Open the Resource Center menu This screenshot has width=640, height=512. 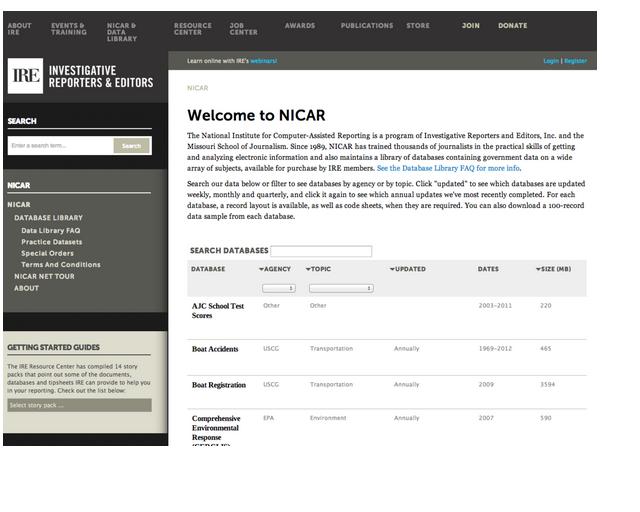point(193,29)
